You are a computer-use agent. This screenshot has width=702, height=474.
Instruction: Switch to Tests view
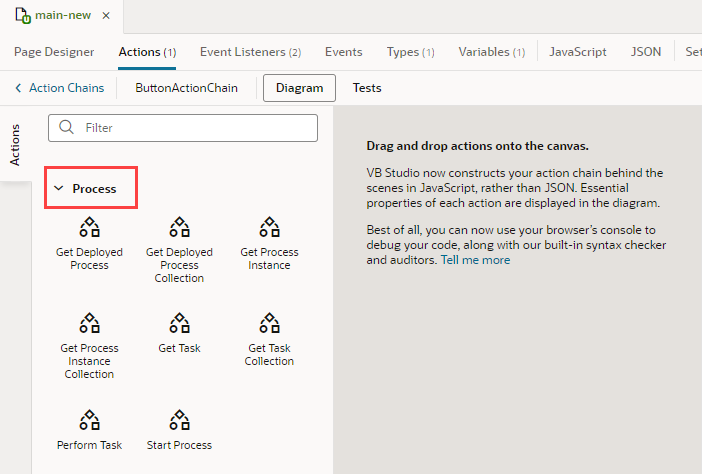367,88
